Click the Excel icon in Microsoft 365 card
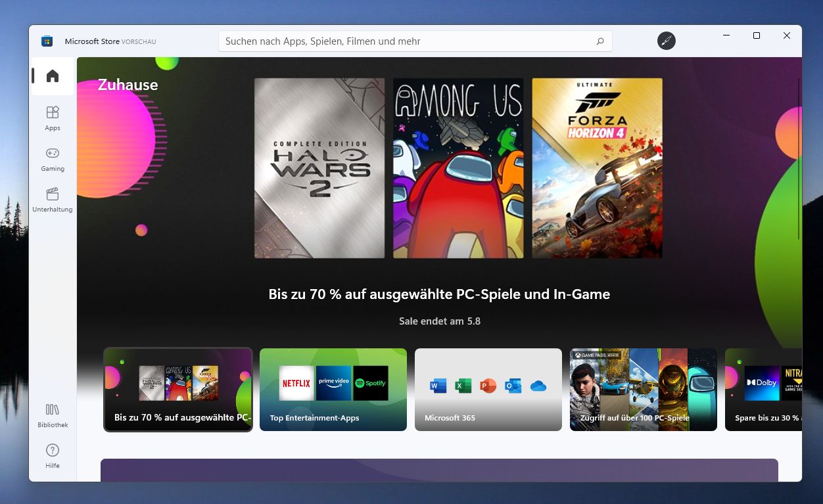823x504 pixels. coord(463,386)
